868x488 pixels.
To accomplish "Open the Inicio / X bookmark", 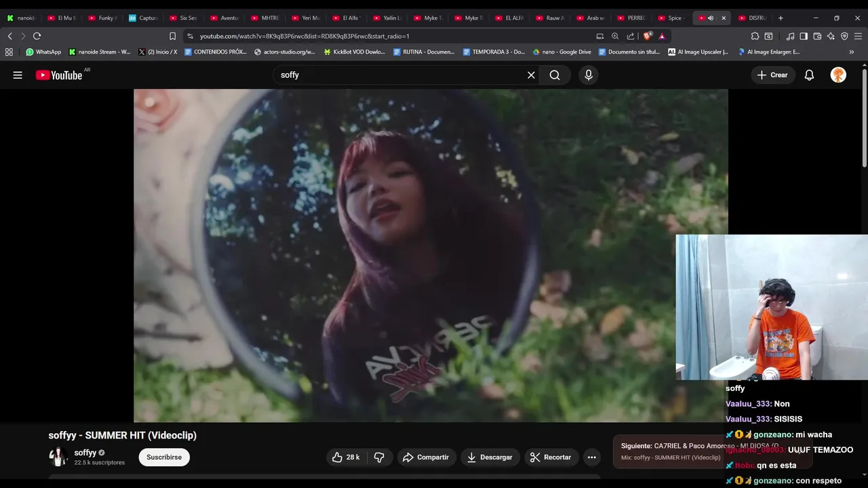I will click(158, 52).
